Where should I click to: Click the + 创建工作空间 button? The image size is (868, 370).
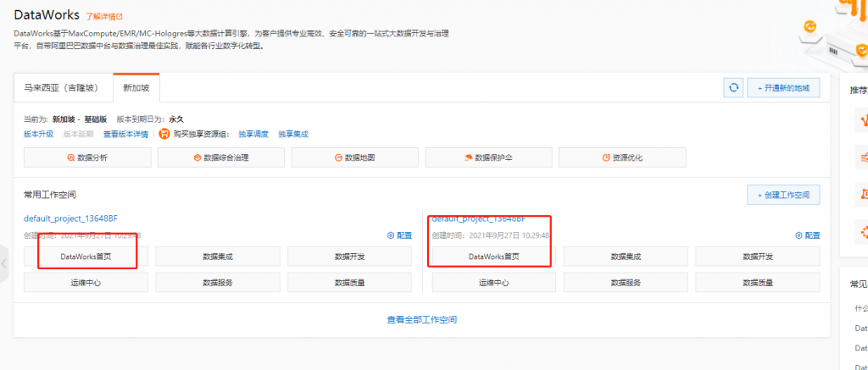coord(783,195)
